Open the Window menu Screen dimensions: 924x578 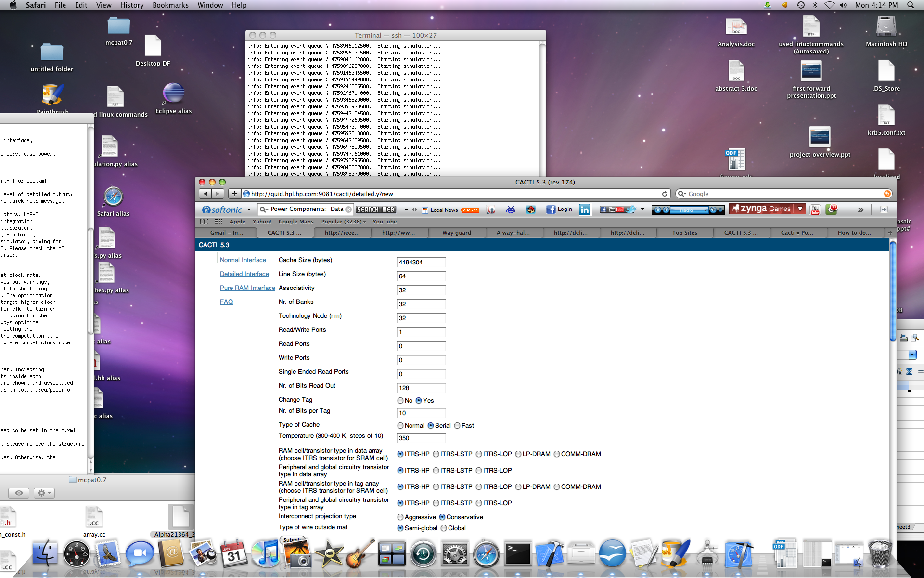coord(210,5)
